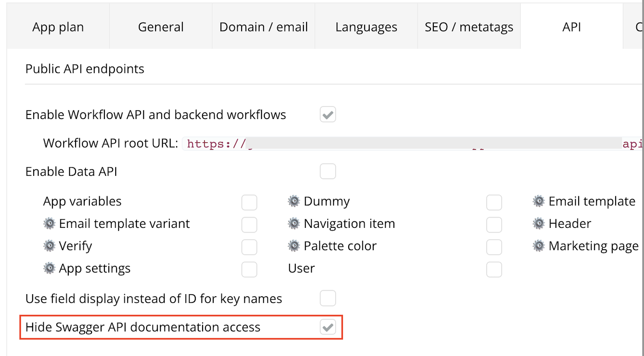Open the Domain / email tab
The image size is (644, 356).
tap(264, 27)
